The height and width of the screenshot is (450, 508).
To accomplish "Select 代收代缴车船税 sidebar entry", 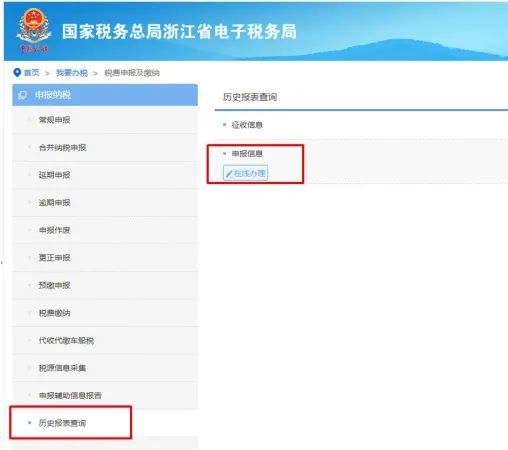I will (x=105, y=340).
